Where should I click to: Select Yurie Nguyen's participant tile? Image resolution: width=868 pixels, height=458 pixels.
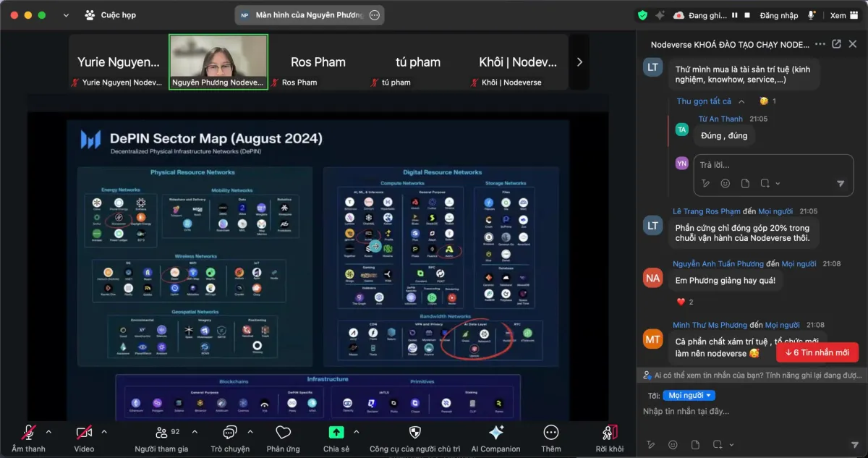point(118,62)
